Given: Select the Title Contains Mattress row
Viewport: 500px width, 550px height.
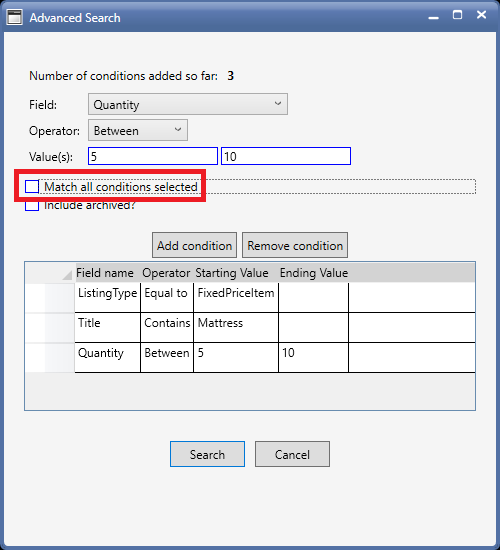Looking at the screenshot, I should 250,328.
